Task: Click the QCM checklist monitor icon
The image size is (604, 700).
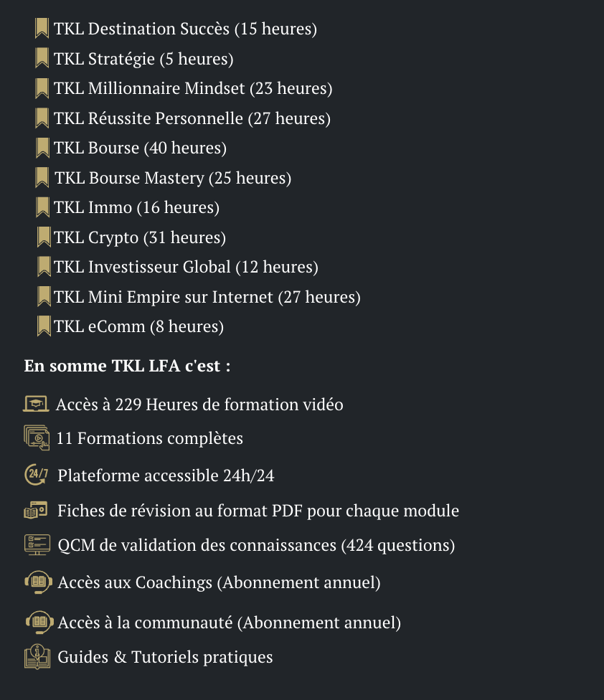Action: [37, 544]
